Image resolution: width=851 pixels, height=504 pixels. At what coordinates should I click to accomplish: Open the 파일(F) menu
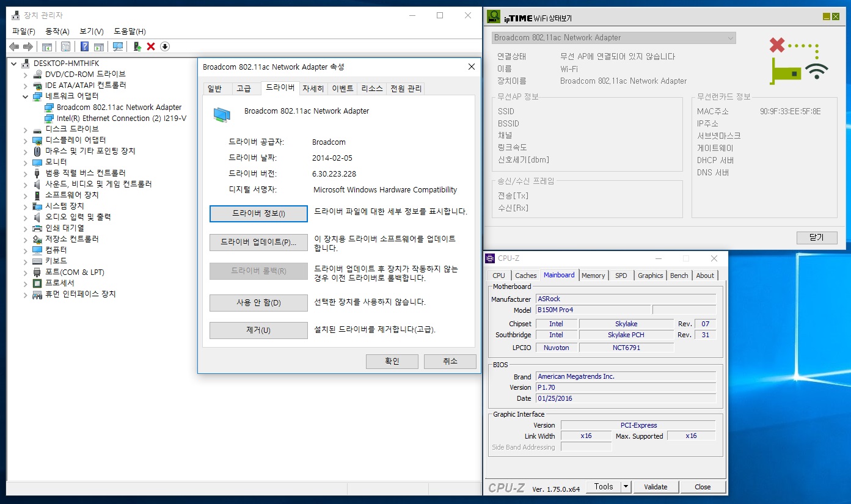pyautogui.click(x=24, y=31)
